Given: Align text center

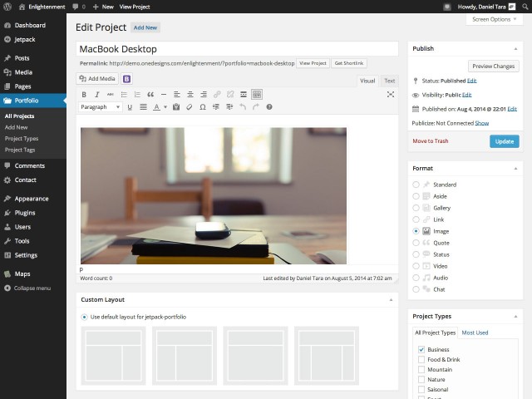Looking at the screenshot, I should [x=190, y=95].
